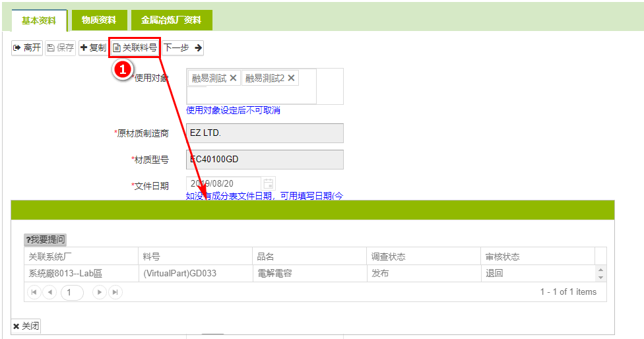Sort by the 审核状态 column header

(x=538, y=257)
